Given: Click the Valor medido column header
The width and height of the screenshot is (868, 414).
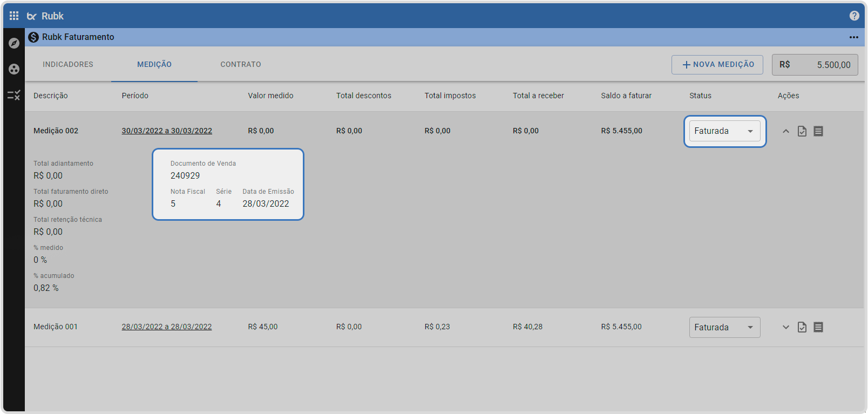Looking at the screenshot, I should 270,96.
